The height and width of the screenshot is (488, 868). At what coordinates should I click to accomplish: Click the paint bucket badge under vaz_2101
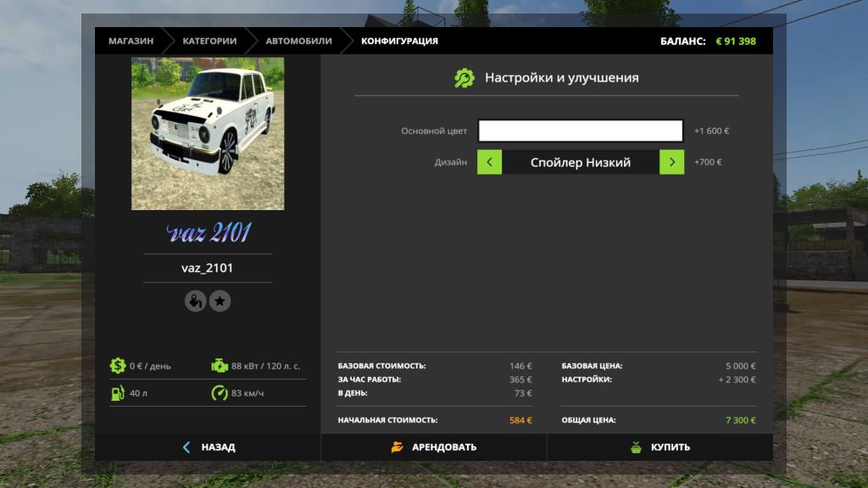point(196,301)
